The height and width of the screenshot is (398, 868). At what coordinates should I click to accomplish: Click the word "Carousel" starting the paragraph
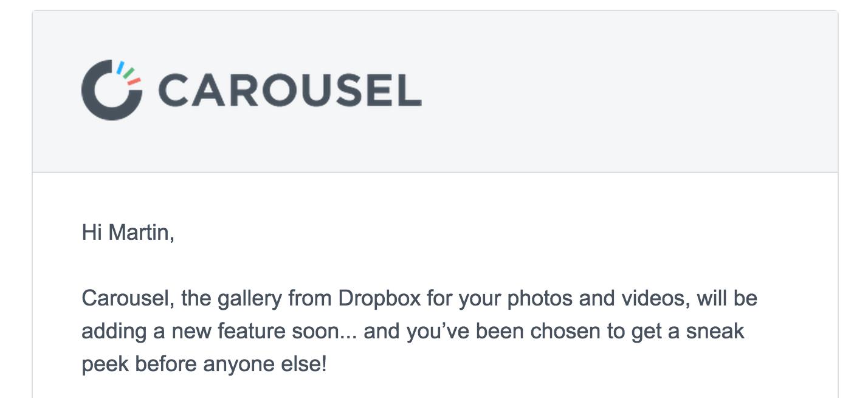121,299
